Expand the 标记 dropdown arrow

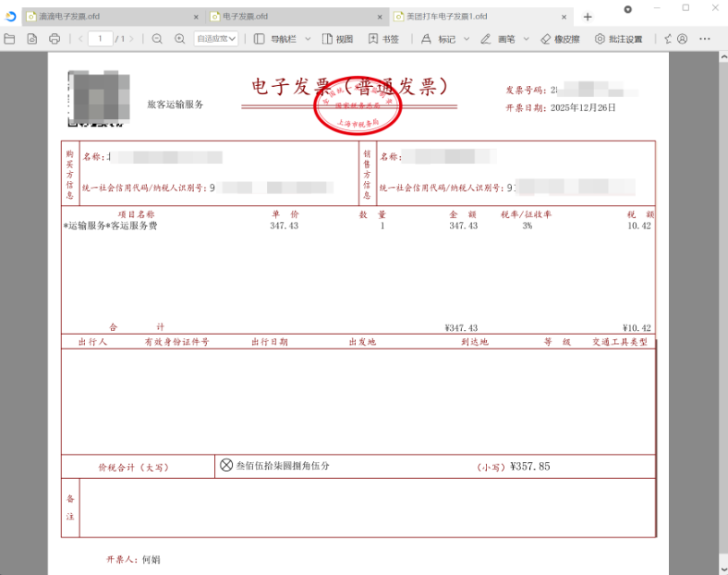point(467,39)
